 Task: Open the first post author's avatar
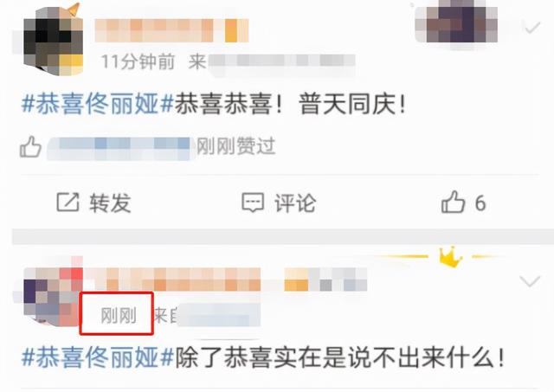point(53,42)
